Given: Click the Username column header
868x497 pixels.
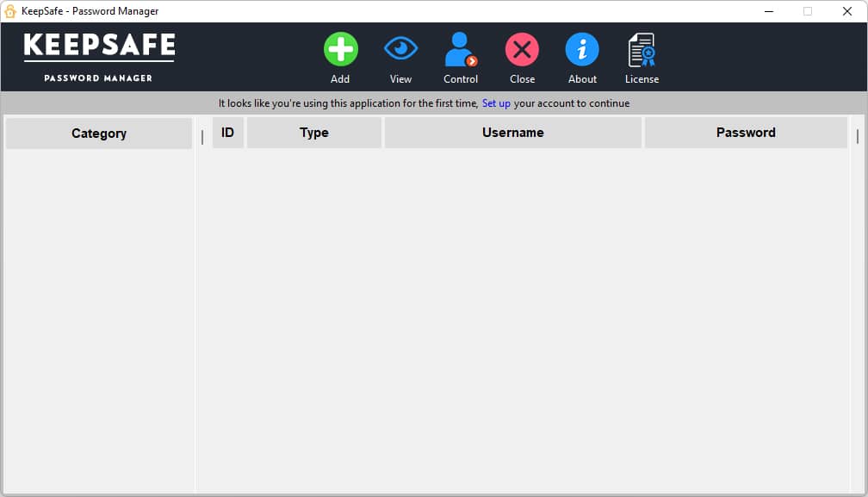Looking at the screenshot, I should click(512, 133).
